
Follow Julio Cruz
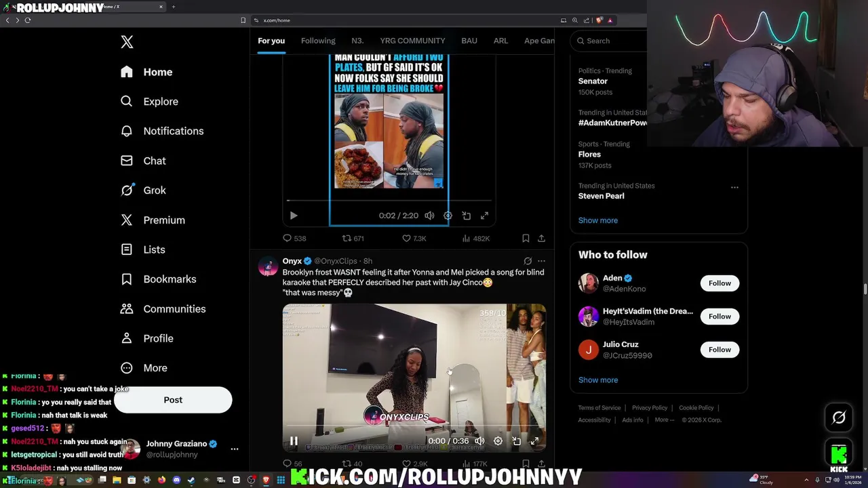point(719,350)
